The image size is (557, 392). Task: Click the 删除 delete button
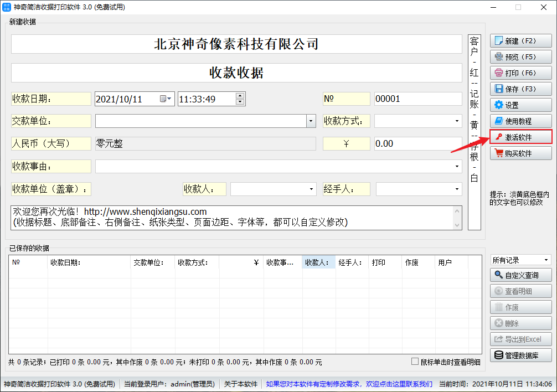tap(521, 323)
